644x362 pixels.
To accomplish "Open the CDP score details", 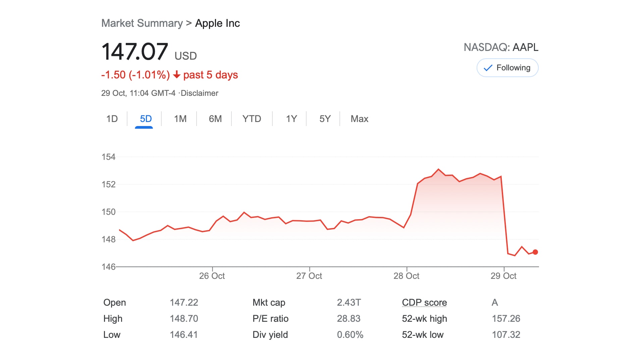I will click(424, 302).
